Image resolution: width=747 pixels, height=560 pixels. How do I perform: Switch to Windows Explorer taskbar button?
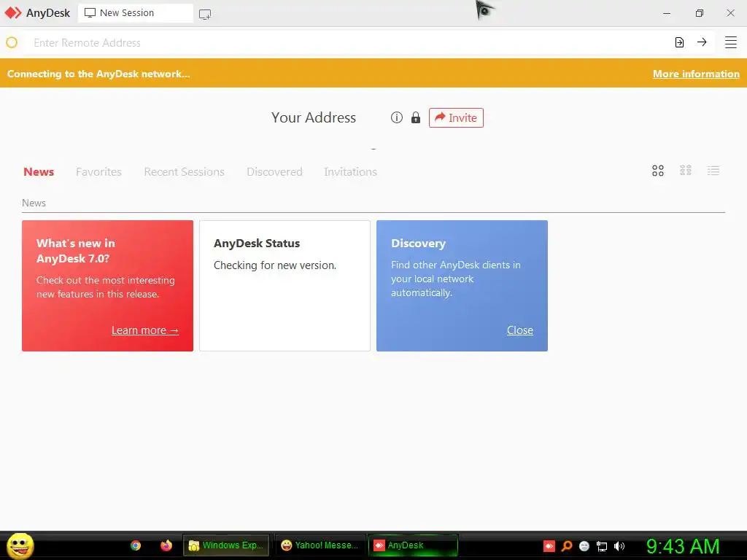[x=226, y=545]
